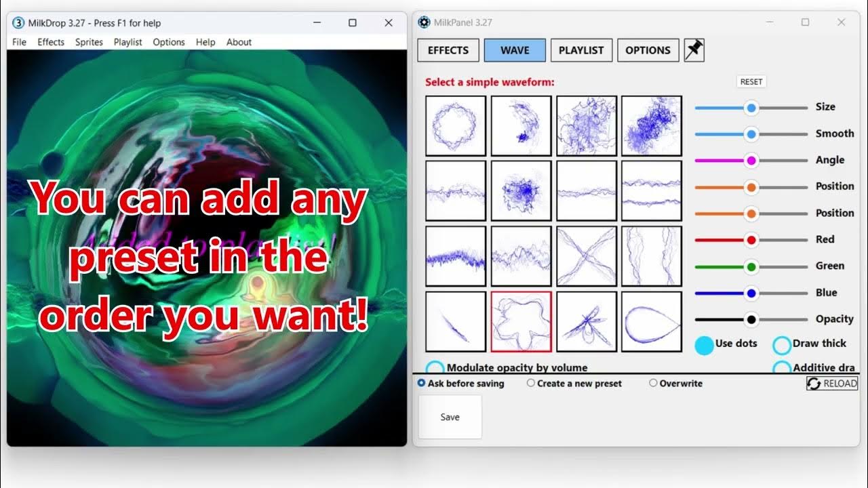Pick the dense blob waveform, fourth in top row
This screenshot has width=868, height=488.
point(652,126)
